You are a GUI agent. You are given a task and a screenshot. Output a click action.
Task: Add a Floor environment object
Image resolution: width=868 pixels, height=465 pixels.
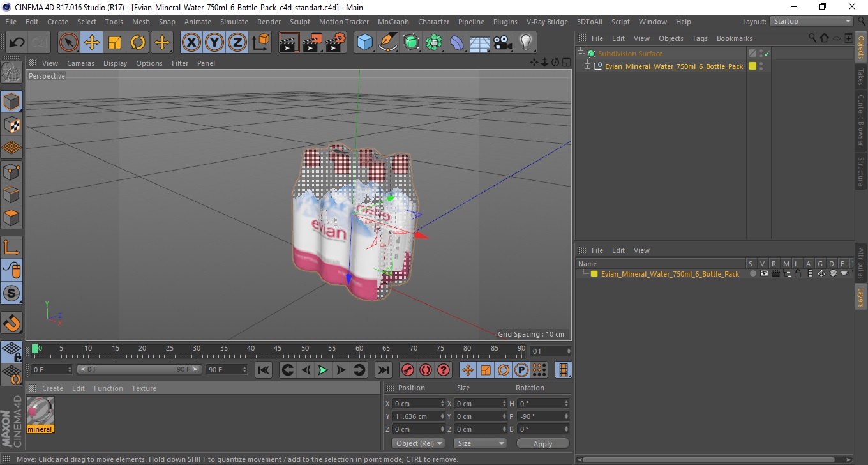tap(480, 43)
